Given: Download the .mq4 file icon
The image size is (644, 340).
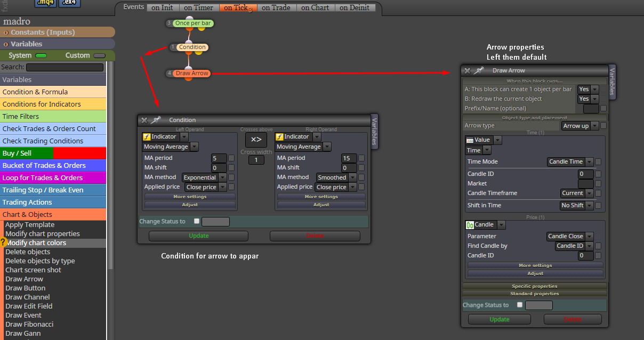Looking at the screenshot, I should [46, 3].
